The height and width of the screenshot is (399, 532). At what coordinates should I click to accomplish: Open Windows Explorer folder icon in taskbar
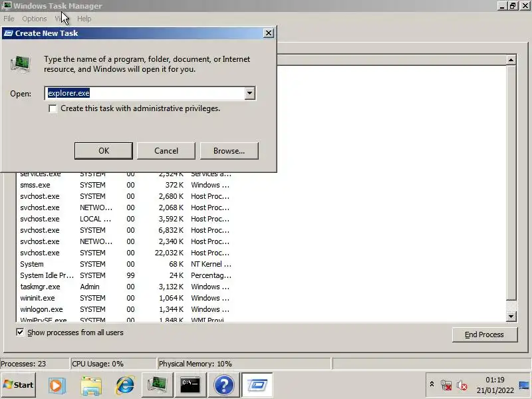[x=91, y=386]
